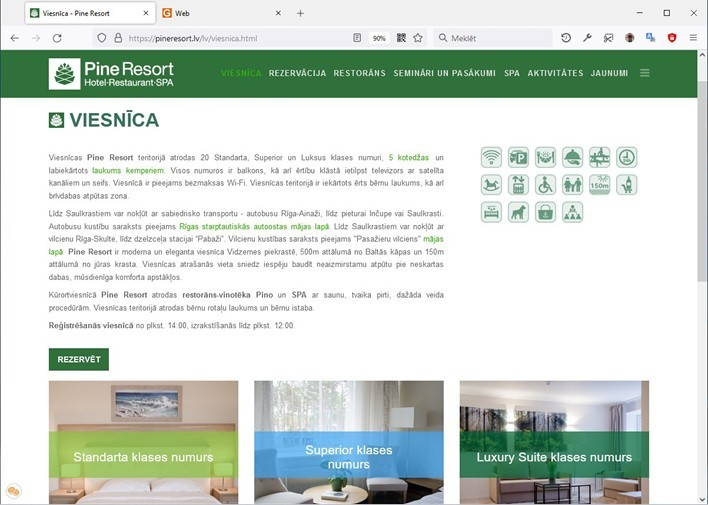Open Luxury Suite klases numurs room card
708x505 pixels.
coord(554,442)
